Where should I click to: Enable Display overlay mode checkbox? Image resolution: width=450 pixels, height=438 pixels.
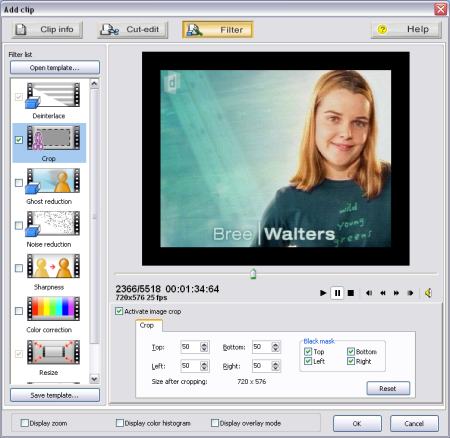[215, 423]
